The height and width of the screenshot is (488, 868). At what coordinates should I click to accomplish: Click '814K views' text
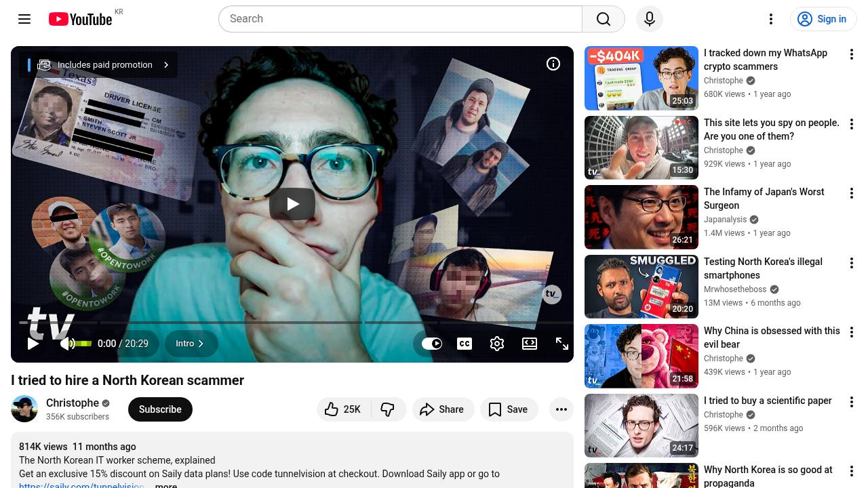tap(43, 447)
